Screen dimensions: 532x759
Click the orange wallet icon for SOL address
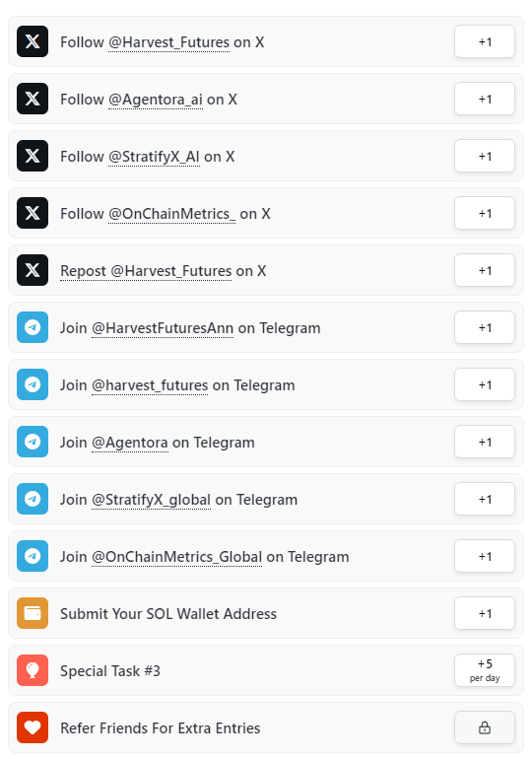tap(33, 613)
